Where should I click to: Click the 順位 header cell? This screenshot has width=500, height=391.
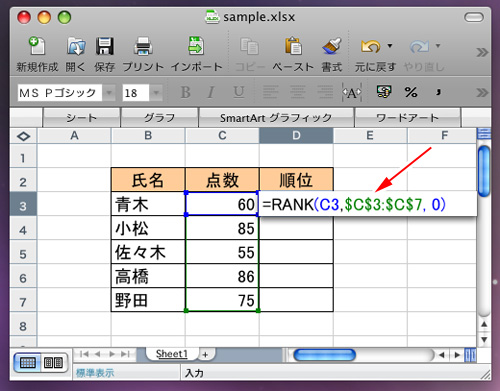296,180
